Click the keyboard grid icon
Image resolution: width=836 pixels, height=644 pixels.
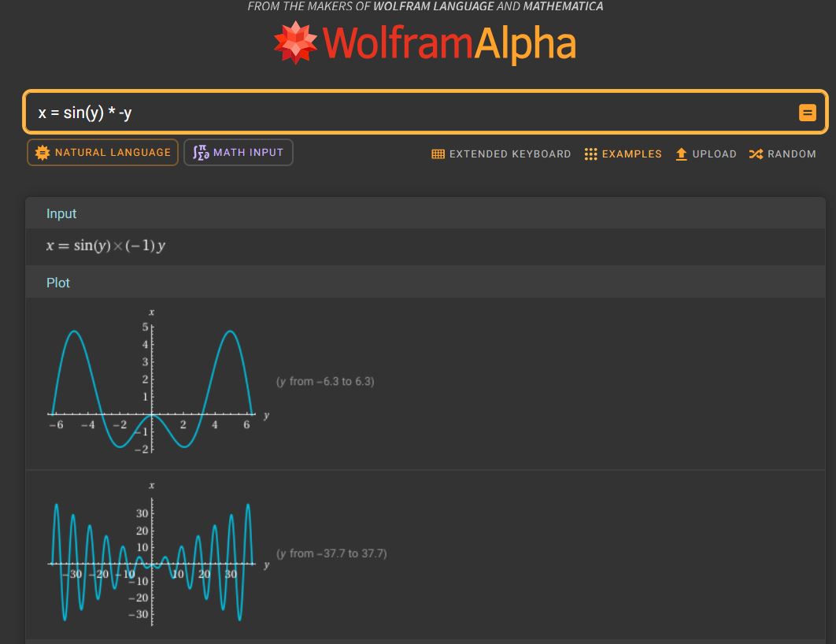(438, 154)
